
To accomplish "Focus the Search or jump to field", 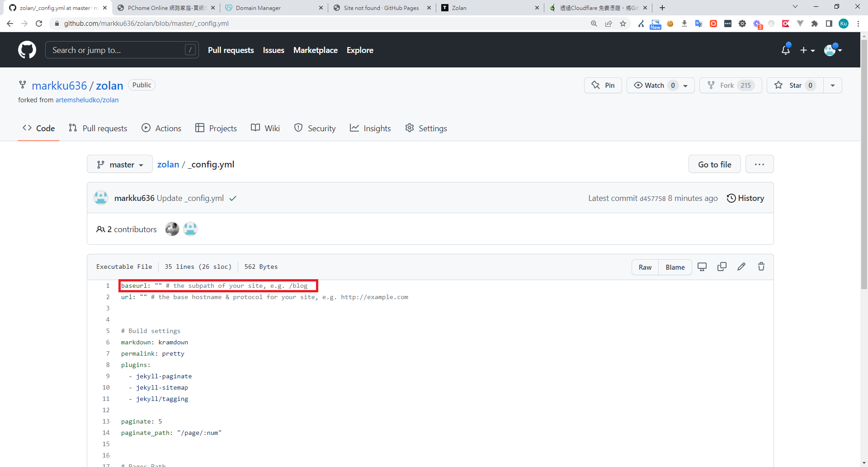I will pyautogui.click(x=118, y=50).
